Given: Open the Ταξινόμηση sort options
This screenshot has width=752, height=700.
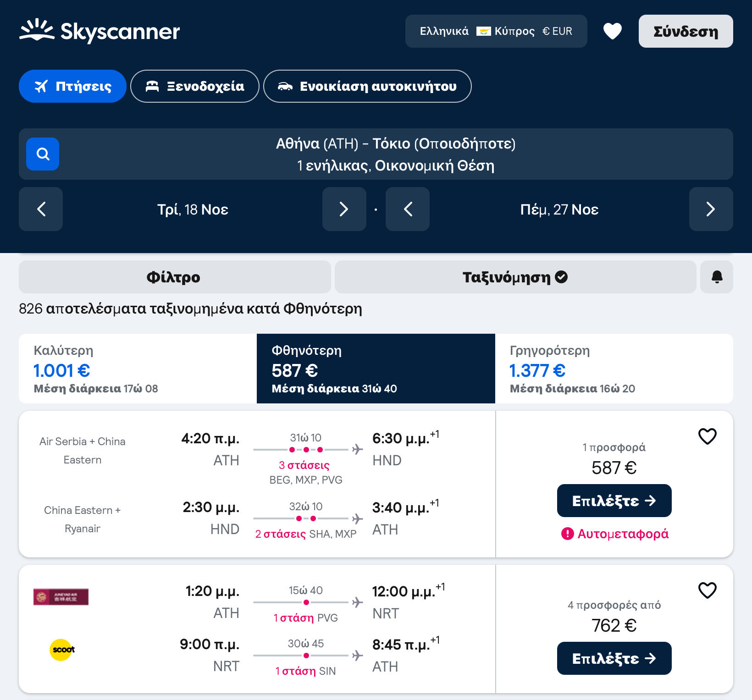Looking at the screenshot, I should point(515,277).
